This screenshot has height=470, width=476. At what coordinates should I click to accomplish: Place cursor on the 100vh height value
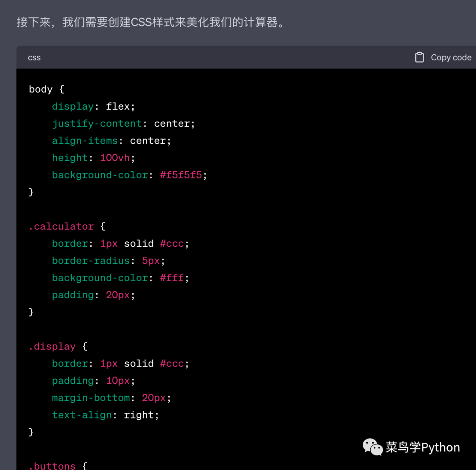(x=115, y=158)
